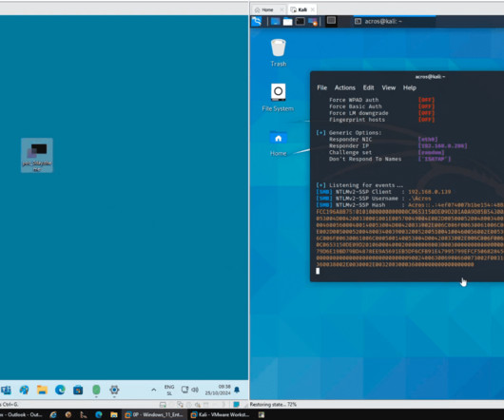Open File Explorer in Windows 11 taskbar

point(42,390)
